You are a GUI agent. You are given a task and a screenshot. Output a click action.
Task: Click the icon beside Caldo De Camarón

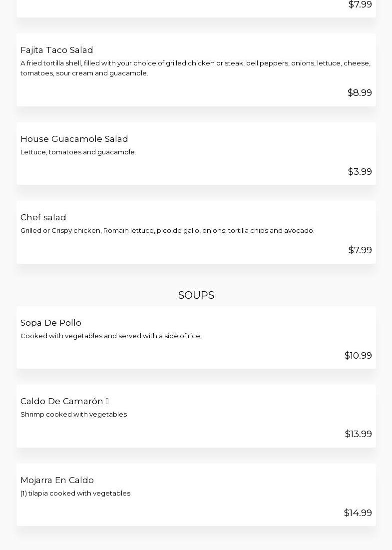pyautogui.click(x=107, y=401)
